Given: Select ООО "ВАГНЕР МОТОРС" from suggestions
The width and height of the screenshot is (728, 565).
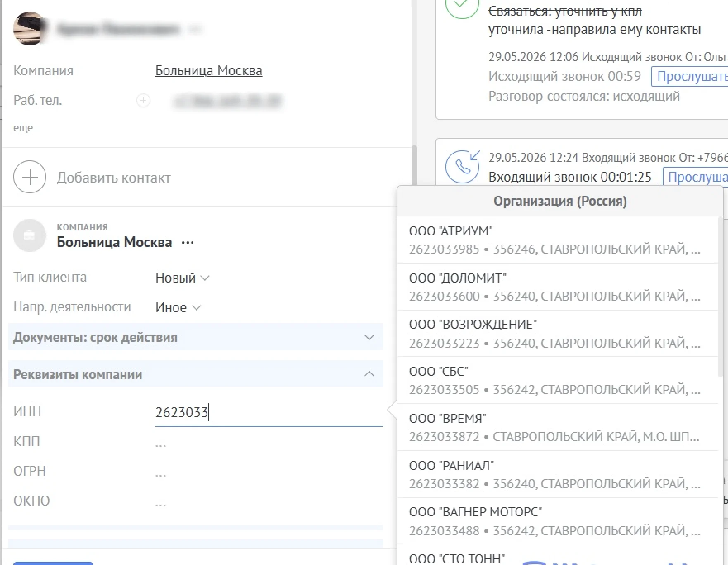Looking at the screenshot, I should [x=558, y=521].
